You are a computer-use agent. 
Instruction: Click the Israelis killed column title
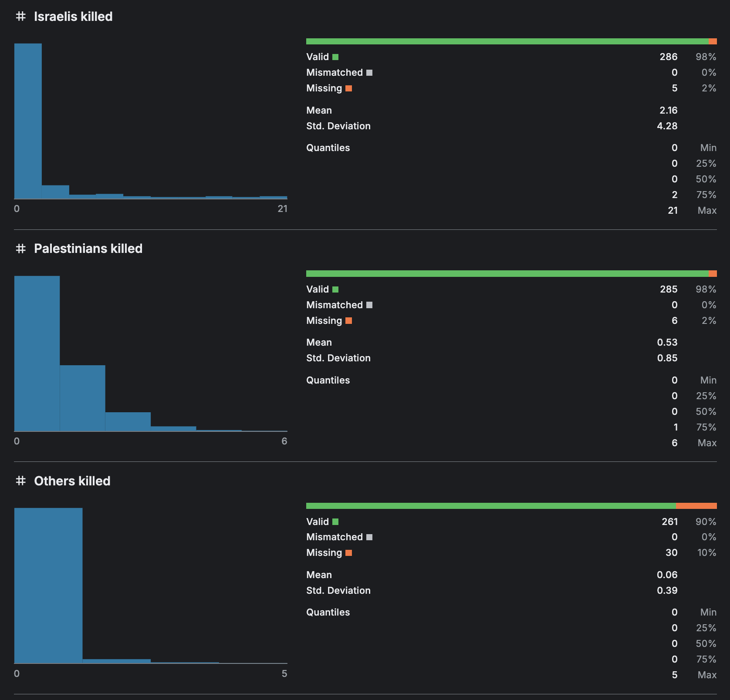pyautogui.click(x=73, y=17)
